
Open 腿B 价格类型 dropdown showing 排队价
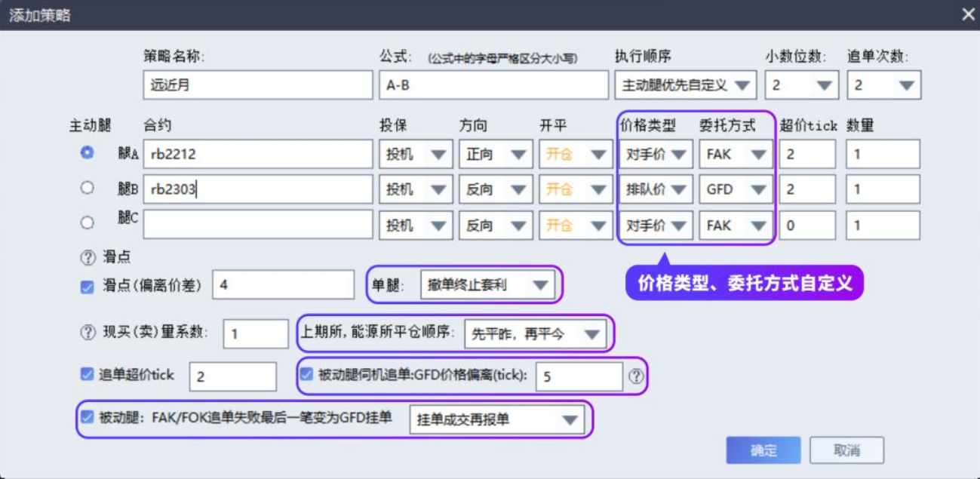pos(656,189)
